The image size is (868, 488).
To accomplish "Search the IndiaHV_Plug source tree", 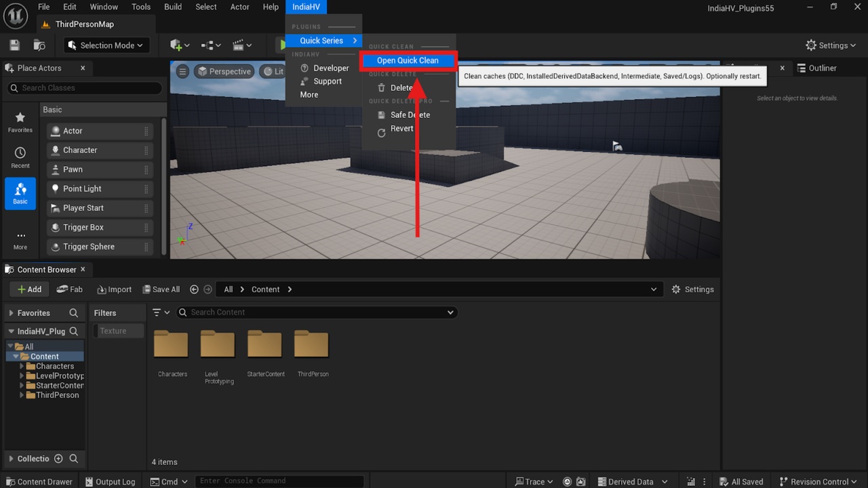I will pos(74,331).
